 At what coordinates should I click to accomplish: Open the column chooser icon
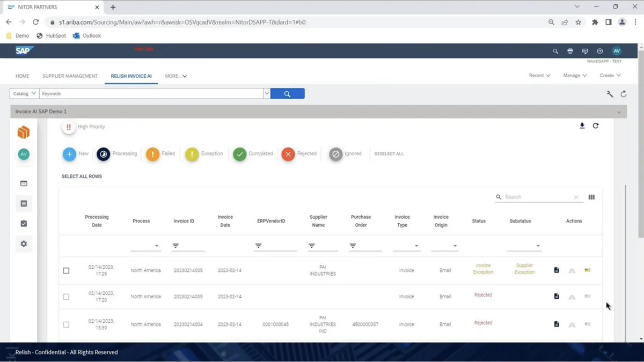coord(591,197)
